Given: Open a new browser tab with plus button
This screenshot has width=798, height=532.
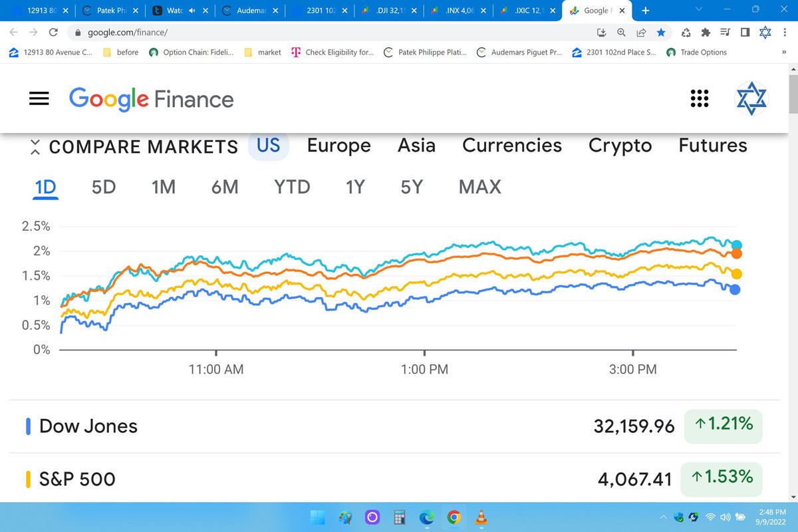Looking at the screenshot, I should pyautogui.click(x=646, y=10).
